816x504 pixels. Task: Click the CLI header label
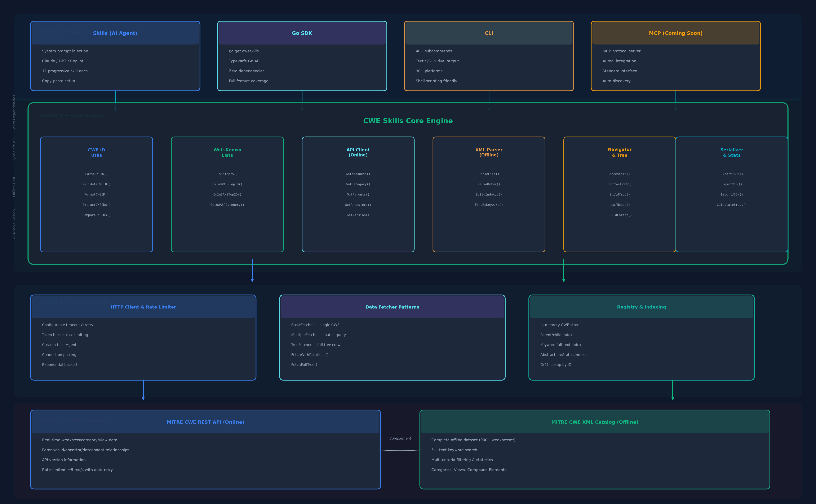coord(489,33)
